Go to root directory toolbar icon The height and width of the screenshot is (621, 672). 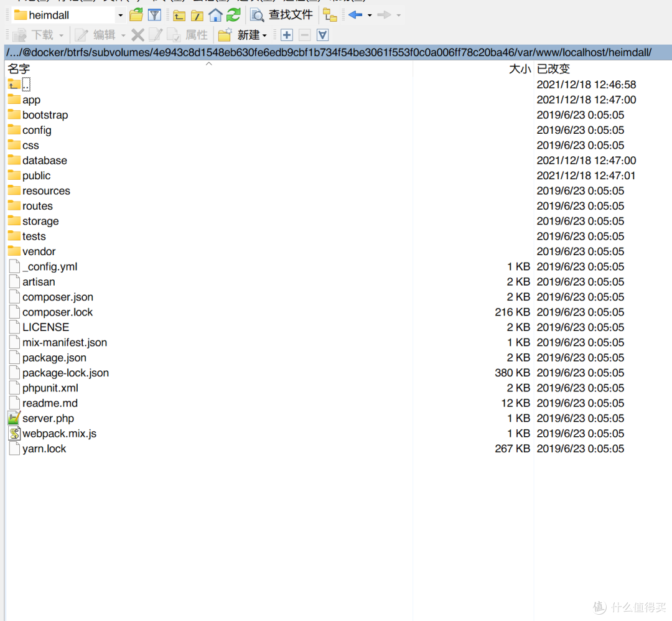[x=197, y=15]
